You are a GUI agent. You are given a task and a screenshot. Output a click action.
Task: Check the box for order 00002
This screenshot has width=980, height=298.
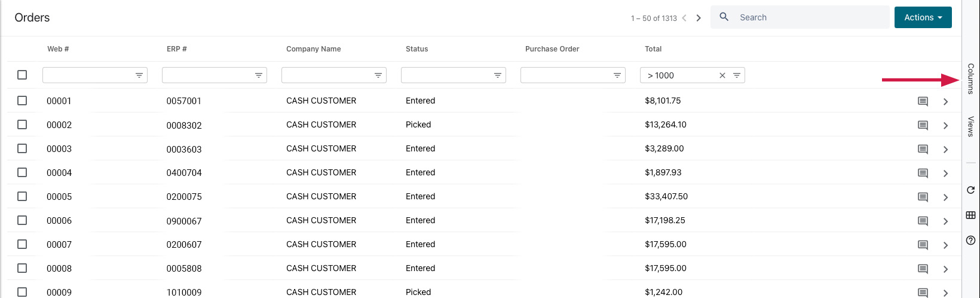point(22,124)
